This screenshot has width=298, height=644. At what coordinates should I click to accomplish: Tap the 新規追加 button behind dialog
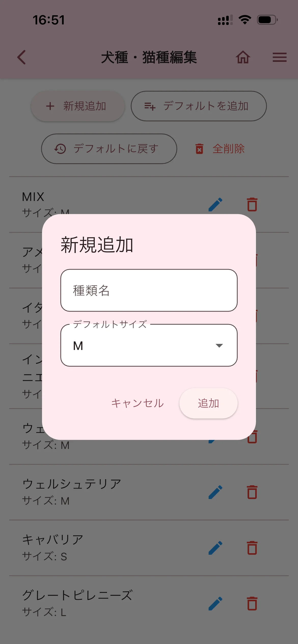point(78,106)
